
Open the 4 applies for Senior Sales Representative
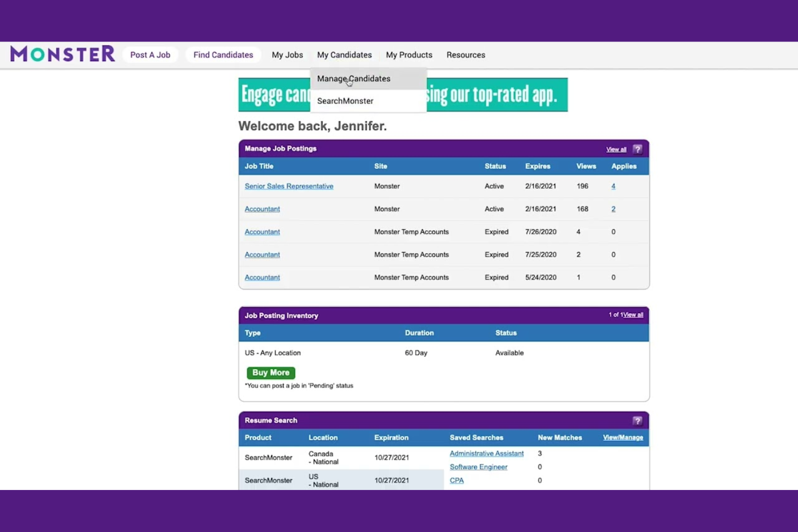(x=613, y=186)
